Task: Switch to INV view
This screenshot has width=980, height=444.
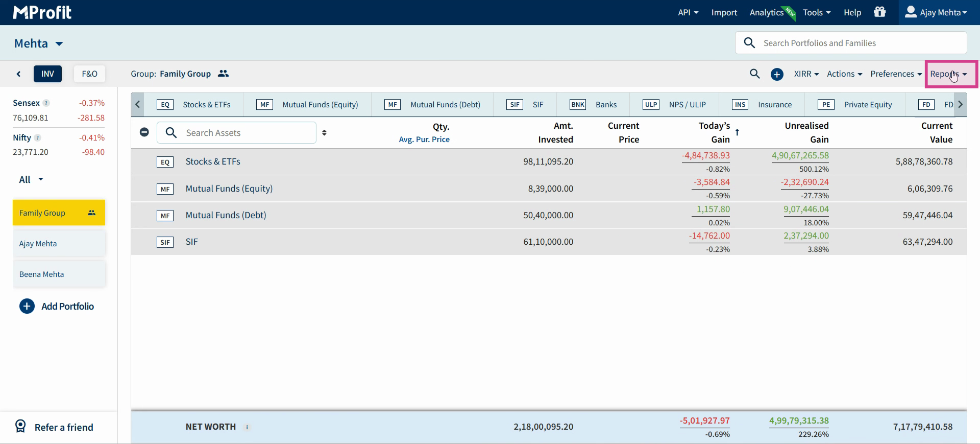Action: click(47, 74)
